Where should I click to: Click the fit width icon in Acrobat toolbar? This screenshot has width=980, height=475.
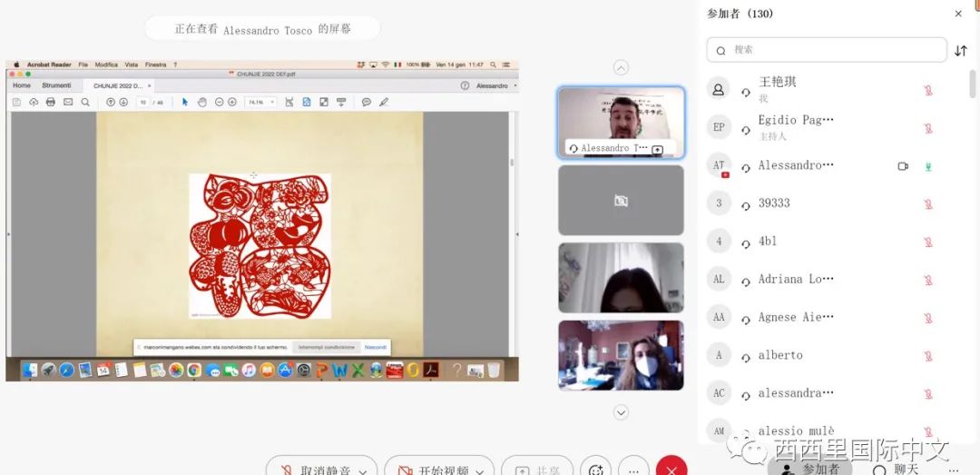(x=289, y=102)
